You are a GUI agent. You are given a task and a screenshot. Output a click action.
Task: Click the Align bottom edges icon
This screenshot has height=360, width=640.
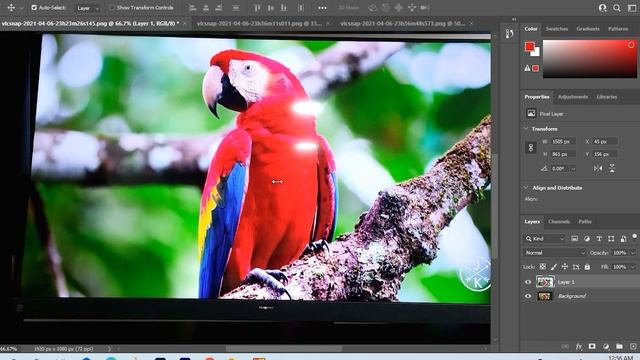point(283,8)
